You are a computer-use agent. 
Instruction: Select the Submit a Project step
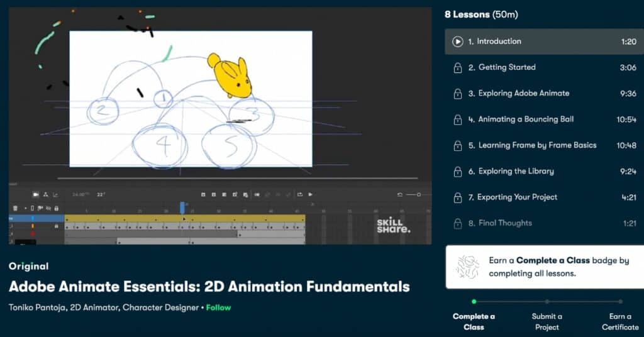coord(547,321)
